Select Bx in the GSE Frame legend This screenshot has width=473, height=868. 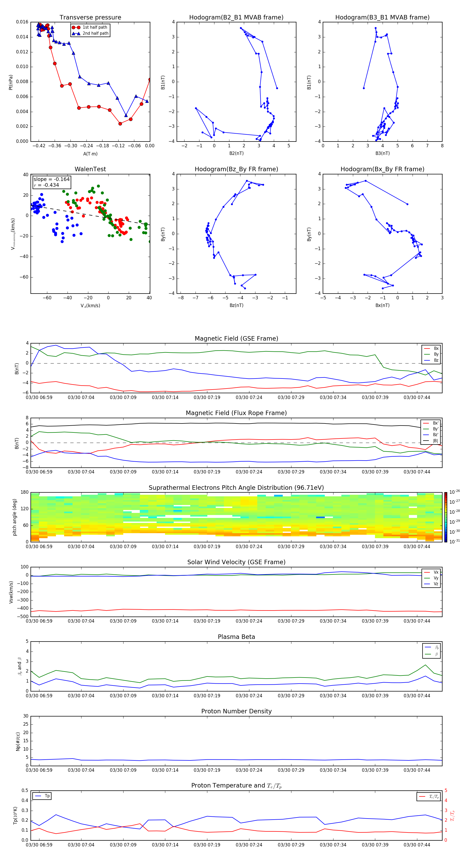(x=431, y=349)
